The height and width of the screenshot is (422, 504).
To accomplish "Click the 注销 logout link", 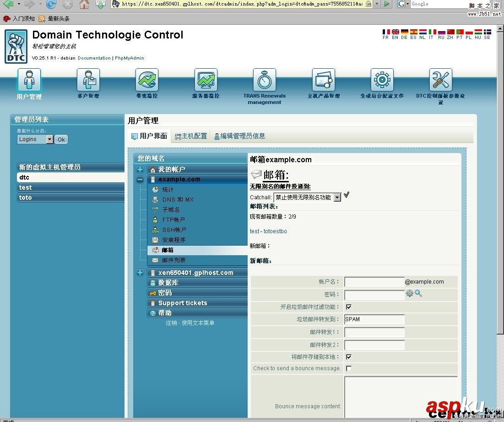I will pos(171,323).
